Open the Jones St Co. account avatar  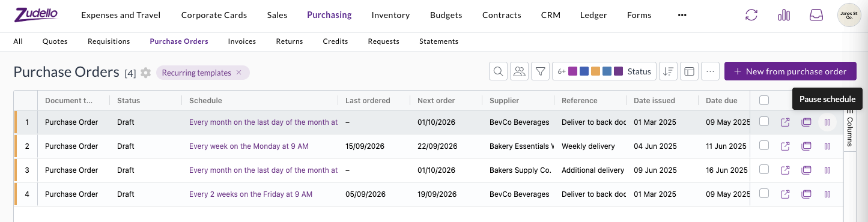click(x=849, y=15)
